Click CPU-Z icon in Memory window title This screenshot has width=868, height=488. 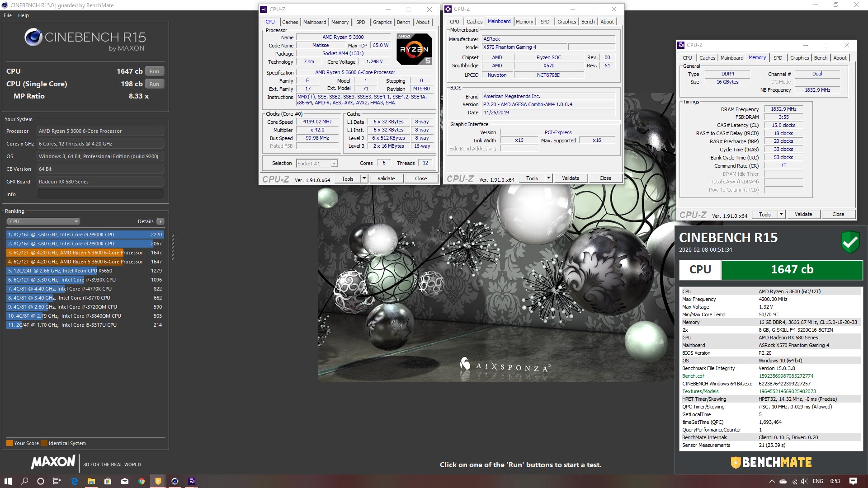681,45
